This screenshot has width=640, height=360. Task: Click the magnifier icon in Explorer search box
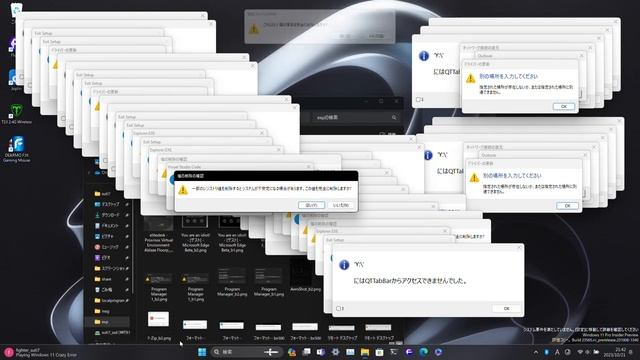(x=394, y=118)
